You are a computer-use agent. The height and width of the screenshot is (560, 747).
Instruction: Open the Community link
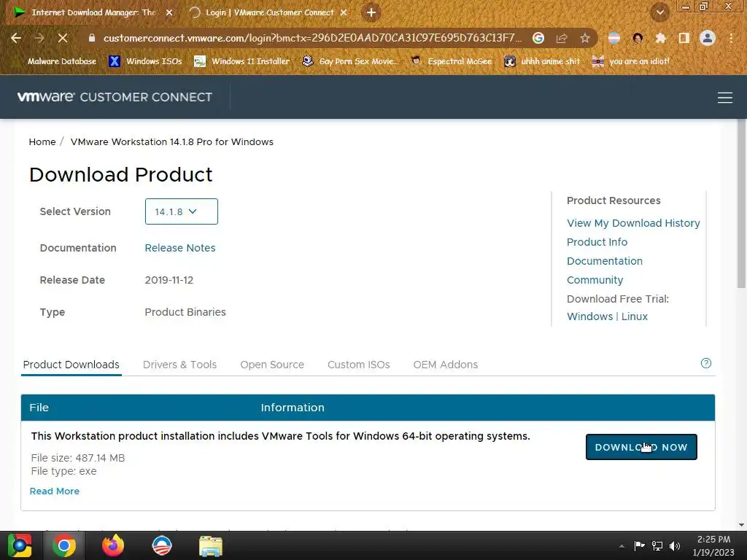pos(595,280)
